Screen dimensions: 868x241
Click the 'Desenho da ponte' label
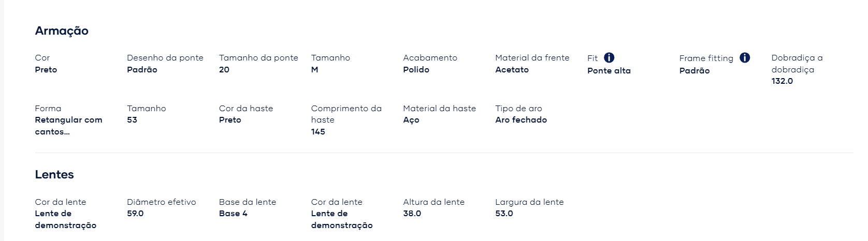(x=165, y=58)
